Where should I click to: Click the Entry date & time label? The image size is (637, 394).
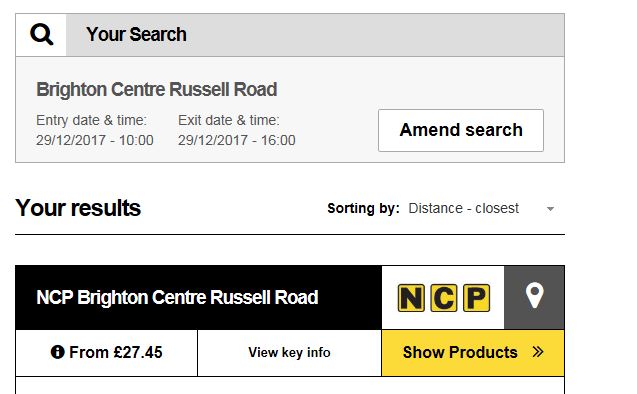point(91,120)
